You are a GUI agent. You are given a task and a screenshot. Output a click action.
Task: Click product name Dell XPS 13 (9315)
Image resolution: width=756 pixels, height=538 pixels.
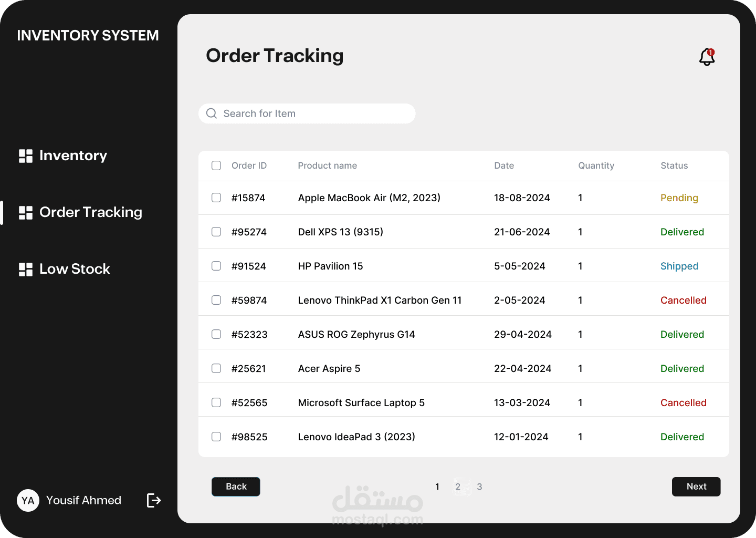340,232
